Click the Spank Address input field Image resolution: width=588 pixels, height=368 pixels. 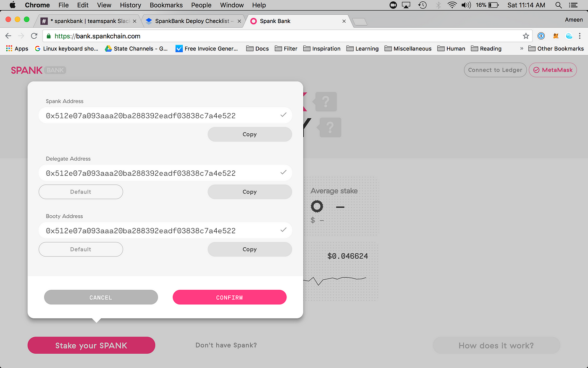pos(165,115)
